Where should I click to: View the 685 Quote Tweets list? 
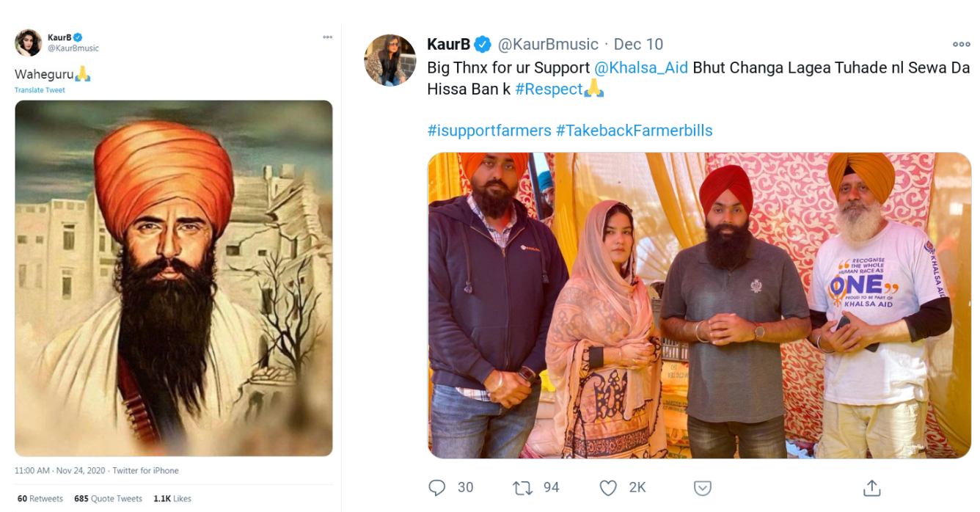(x=108, y=499)
